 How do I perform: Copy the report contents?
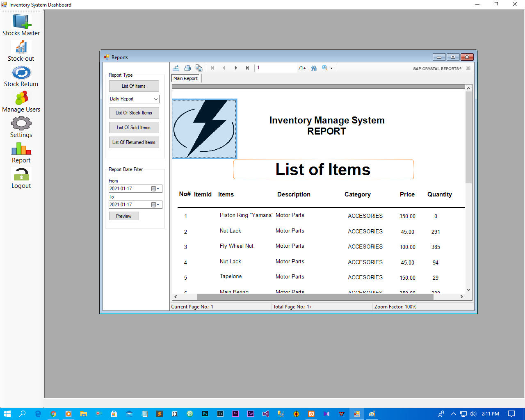(199, 68)
